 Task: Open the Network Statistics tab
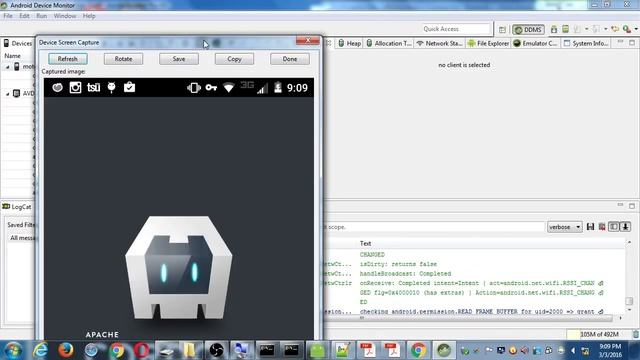440,43
